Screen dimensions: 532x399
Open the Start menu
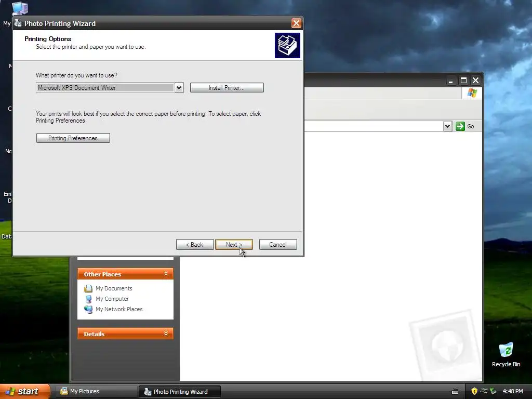point(25,391)
